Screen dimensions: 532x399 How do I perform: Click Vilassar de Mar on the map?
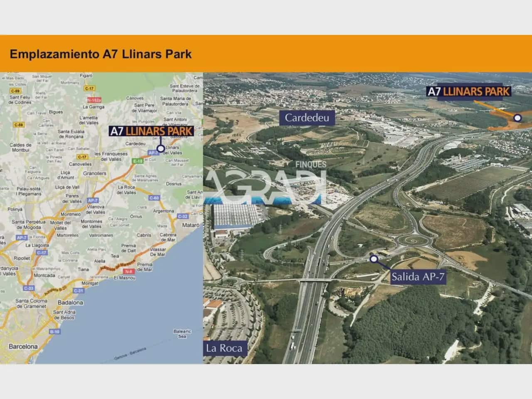158,252
